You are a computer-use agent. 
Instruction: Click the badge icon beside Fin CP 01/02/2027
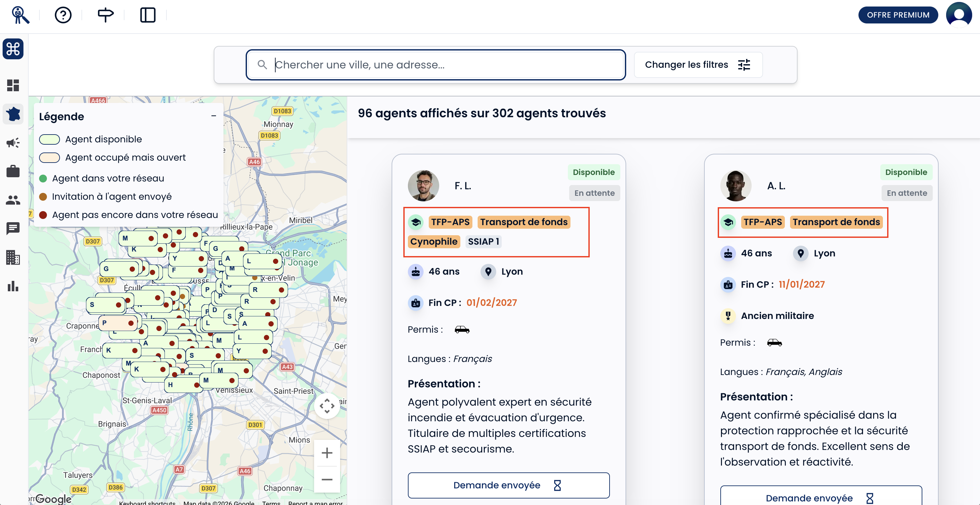(x=415, y=303)
